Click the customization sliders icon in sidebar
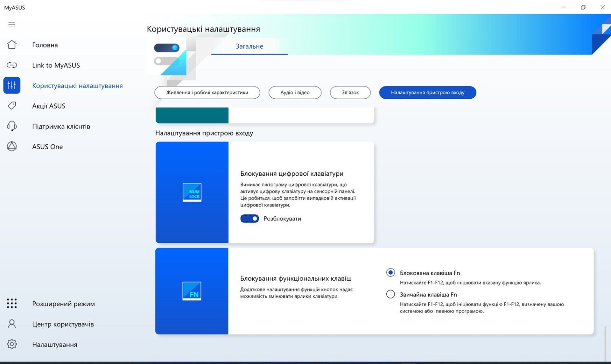This screenshot has height=364, width=611. [12, 85]
